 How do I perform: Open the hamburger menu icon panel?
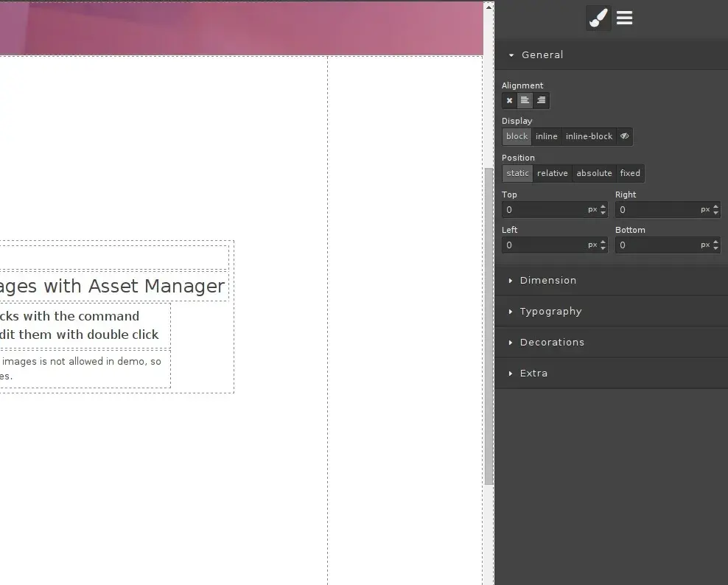coord(624,18)
